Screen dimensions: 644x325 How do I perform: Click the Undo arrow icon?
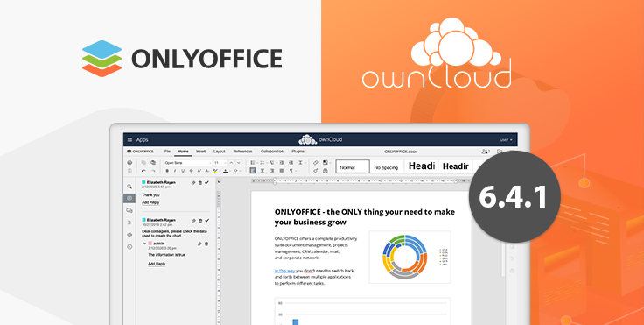(143, 171)
